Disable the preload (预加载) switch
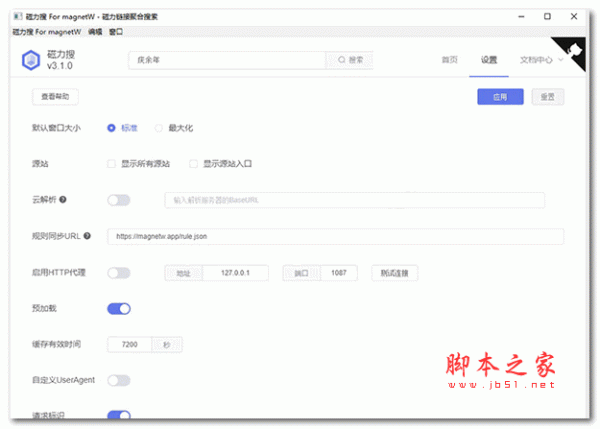600x429 pixels. point(119,308)
